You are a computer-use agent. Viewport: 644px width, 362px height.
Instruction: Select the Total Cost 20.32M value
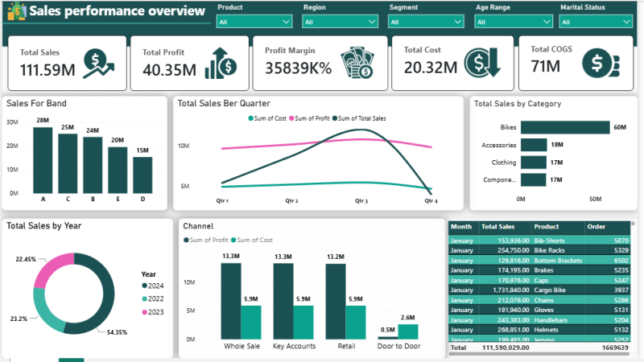pyautogui.click(x=431, y=68)
